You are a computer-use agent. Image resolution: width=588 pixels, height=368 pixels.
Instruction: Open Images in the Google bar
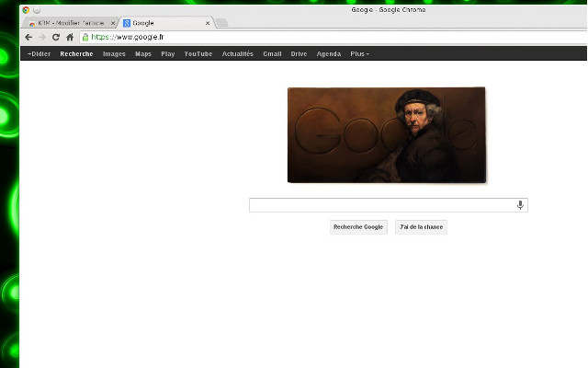114,53
